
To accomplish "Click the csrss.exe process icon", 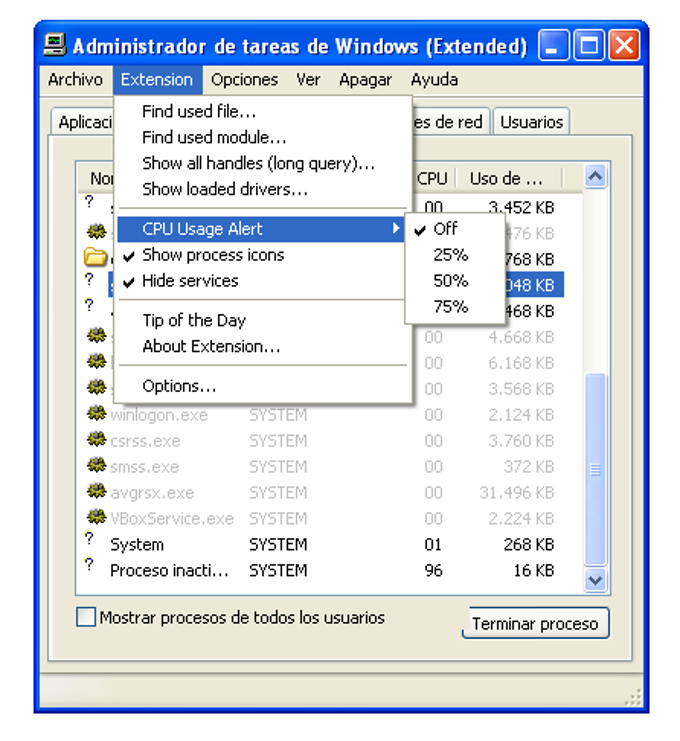I will pyautogui.click(x=96, y=440).
